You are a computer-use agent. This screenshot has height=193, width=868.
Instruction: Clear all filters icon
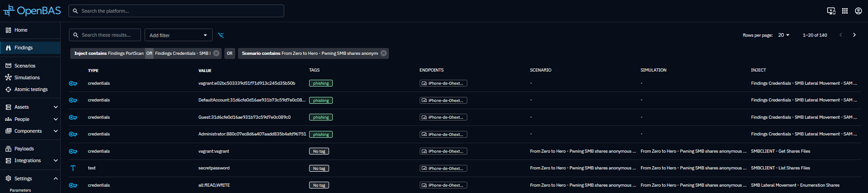[x=221, y=35]
